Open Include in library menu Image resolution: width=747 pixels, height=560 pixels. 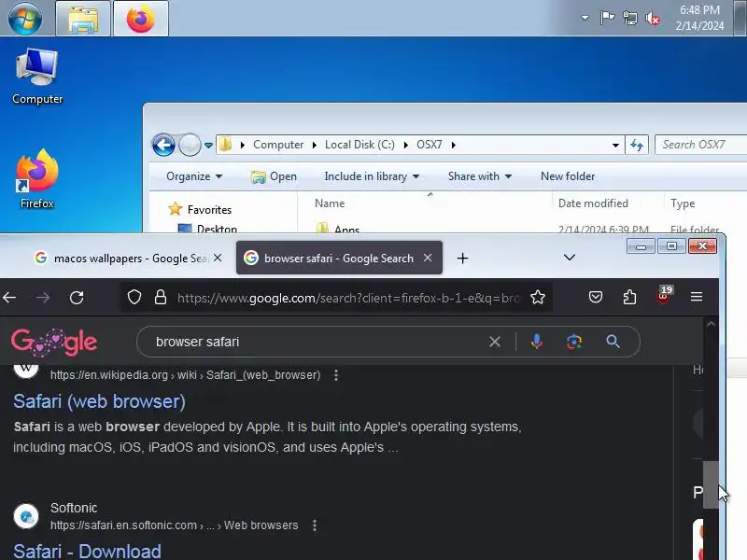(x=372, y=176)
